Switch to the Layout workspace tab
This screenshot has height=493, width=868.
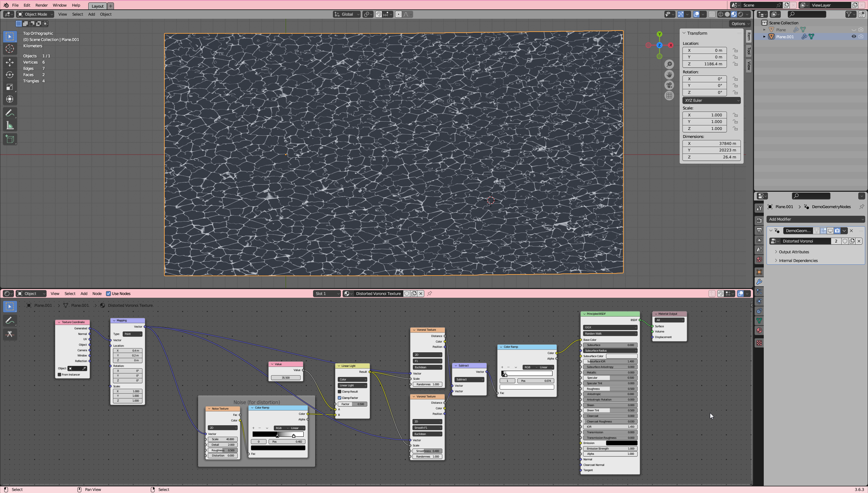point(97,6)
